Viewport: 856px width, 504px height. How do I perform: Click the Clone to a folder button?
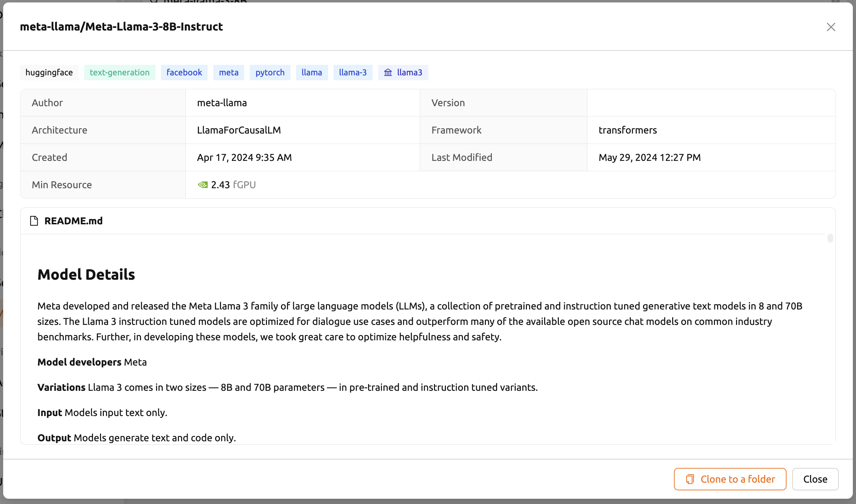pyautogui.click(x=730, y=479)
